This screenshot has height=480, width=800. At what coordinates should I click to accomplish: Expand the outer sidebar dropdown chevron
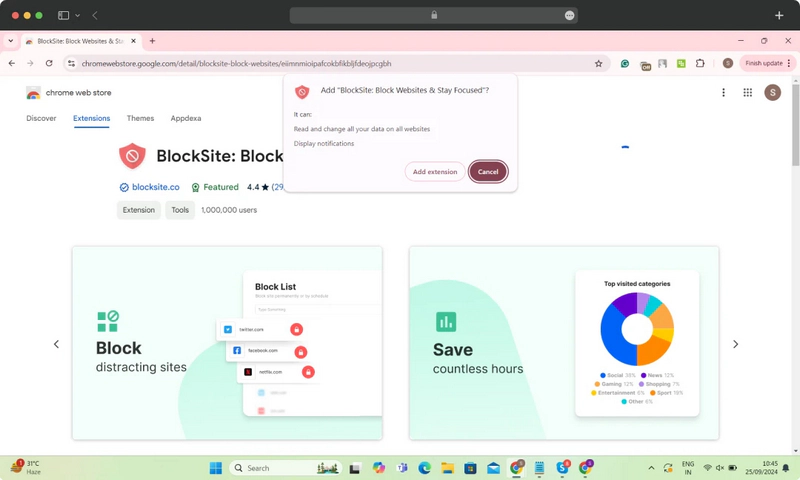[78, 15]
